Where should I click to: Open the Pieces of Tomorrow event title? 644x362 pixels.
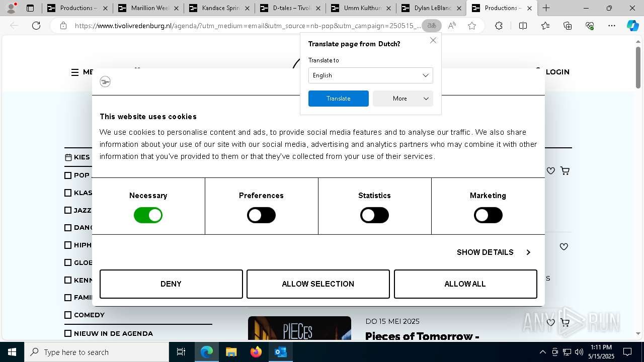coord(422,336)
